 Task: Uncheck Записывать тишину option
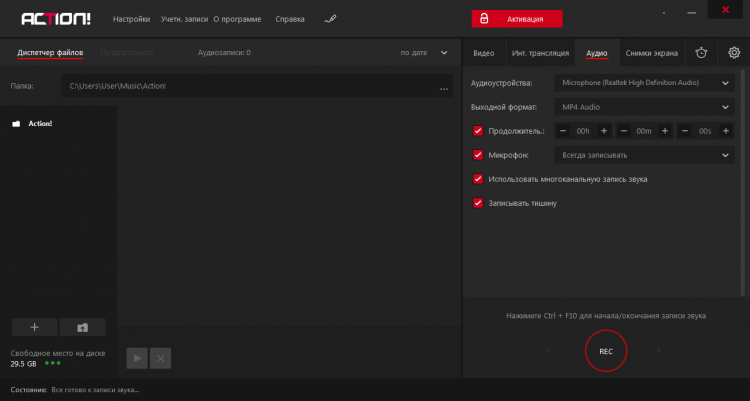(478, 203)
